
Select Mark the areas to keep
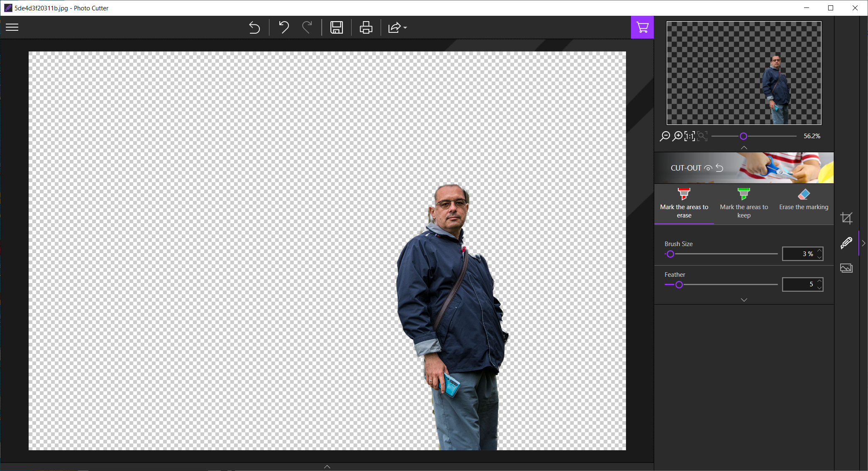pos(744,203)
